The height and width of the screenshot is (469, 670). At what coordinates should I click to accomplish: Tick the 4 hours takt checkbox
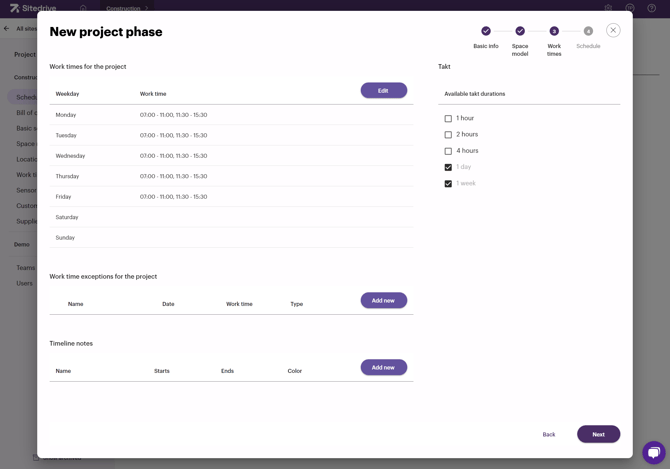coord(448,151)
